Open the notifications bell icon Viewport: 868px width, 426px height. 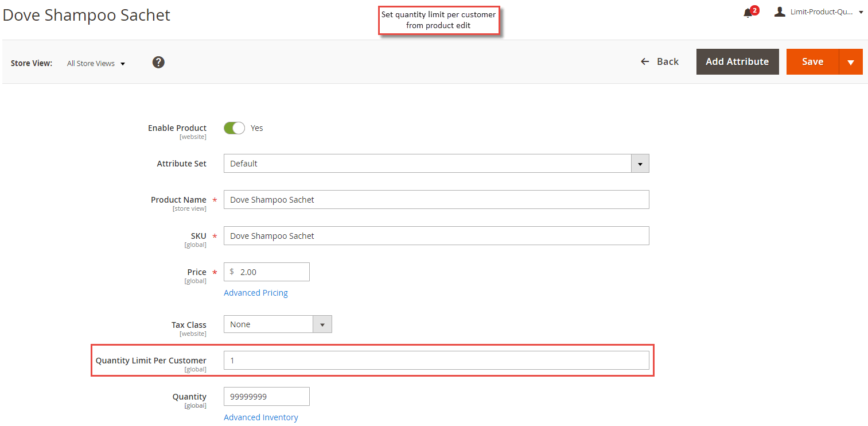(x=748, y=13)
